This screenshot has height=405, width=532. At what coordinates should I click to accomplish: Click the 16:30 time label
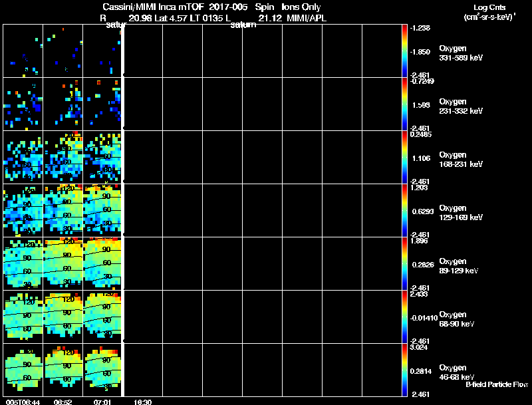(x=142, y=402)
